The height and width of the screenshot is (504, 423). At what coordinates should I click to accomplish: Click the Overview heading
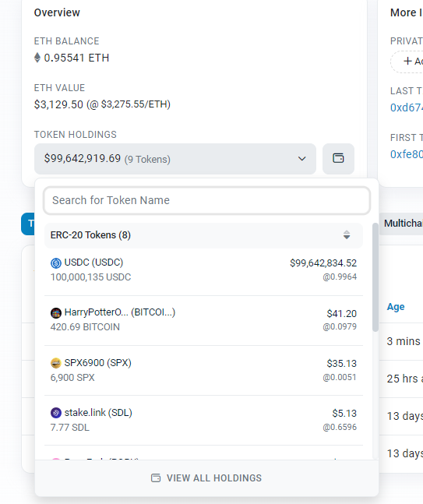[57, 12]
